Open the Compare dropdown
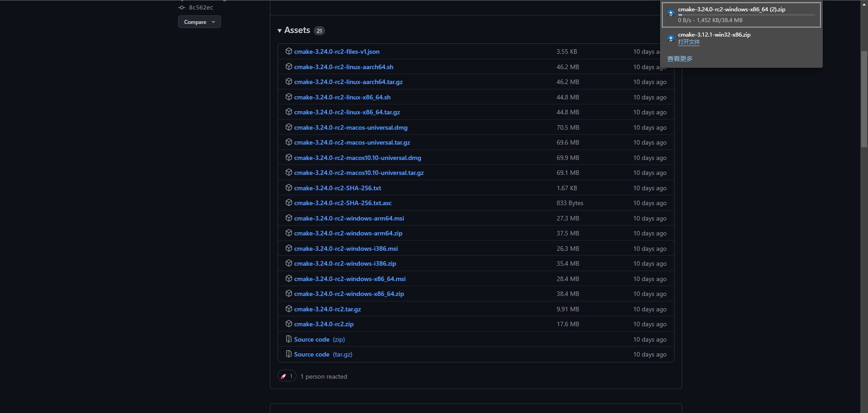This screenshot has width=868, height=413. pyautogui.click(x=199, y=22)
